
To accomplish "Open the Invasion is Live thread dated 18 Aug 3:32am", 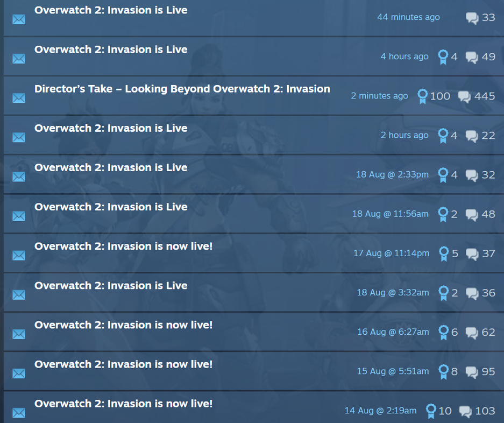I will pos(111,286).
